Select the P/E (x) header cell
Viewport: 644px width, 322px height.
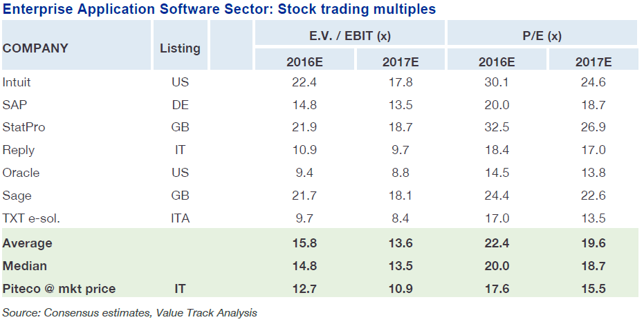coord(542,35)
